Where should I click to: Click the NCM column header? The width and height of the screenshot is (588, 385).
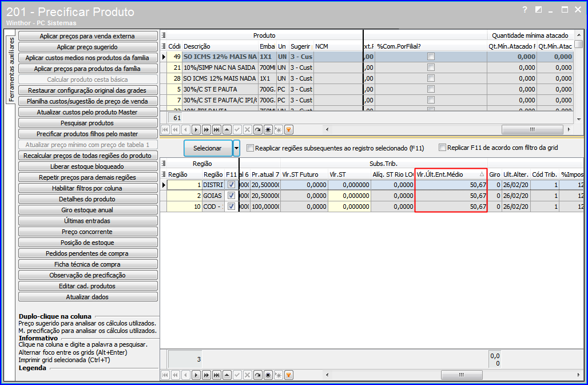338,46
